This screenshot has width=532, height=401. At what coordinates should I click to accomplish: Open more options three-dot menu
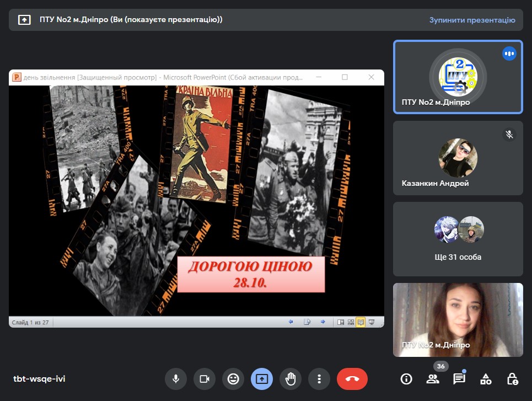(x=319, y=379)
